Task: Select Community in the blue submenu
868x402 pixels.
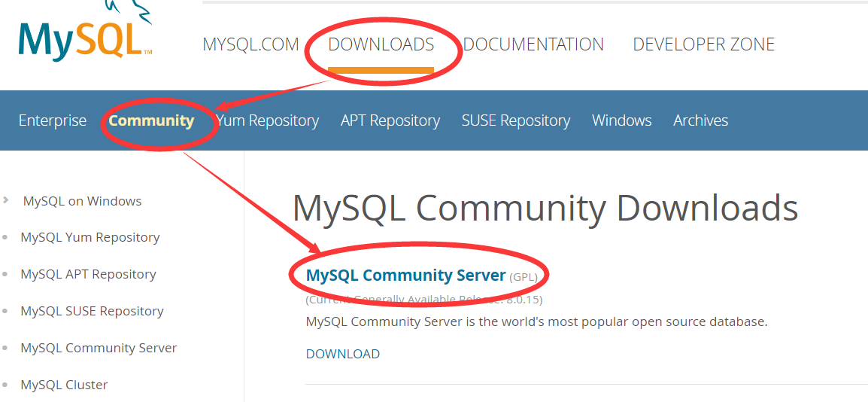Action: (151, 120)
